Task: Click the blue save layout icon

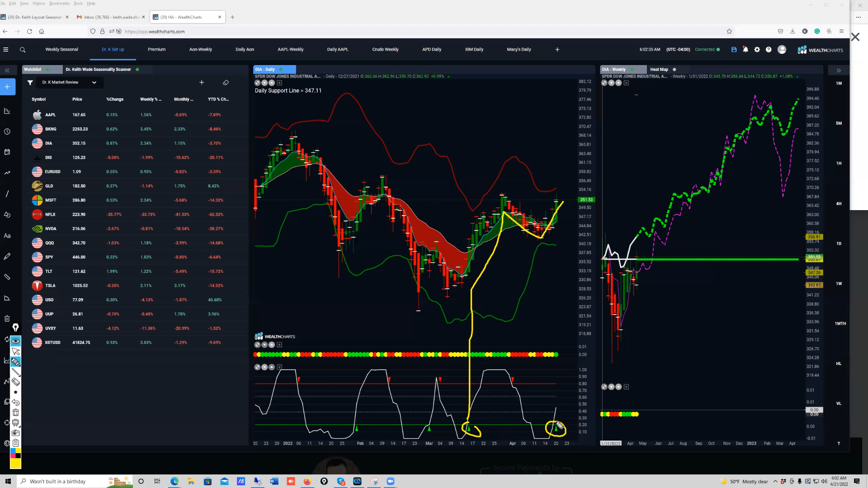Action: click(x=734, y=50)
